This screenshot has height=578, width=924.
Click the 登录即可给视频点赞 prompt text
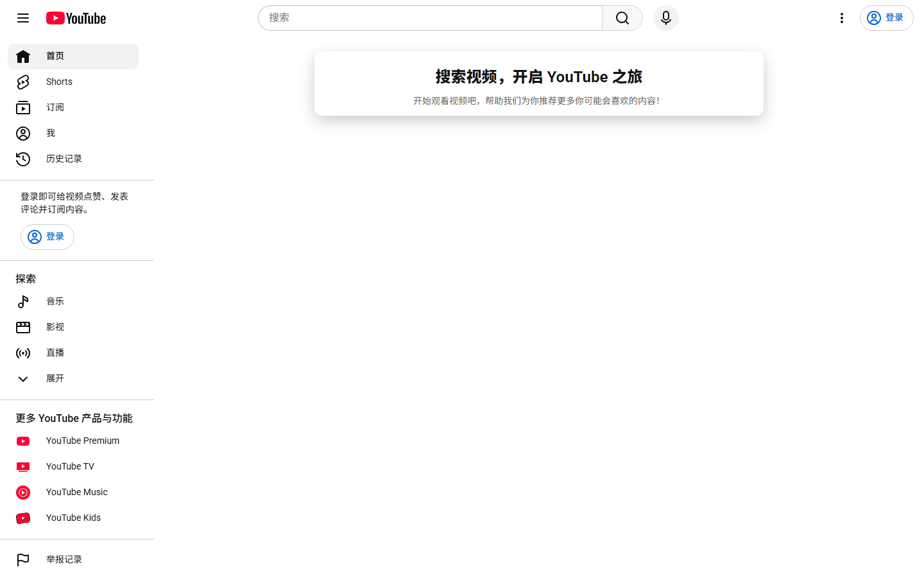tap(74, 203)
